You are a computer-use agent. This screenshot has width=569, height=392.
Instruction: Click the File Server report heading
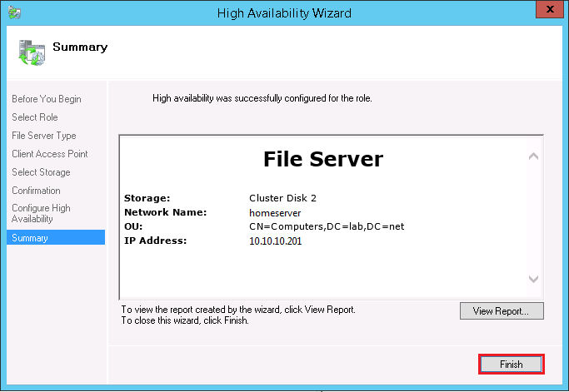[323, 159]
